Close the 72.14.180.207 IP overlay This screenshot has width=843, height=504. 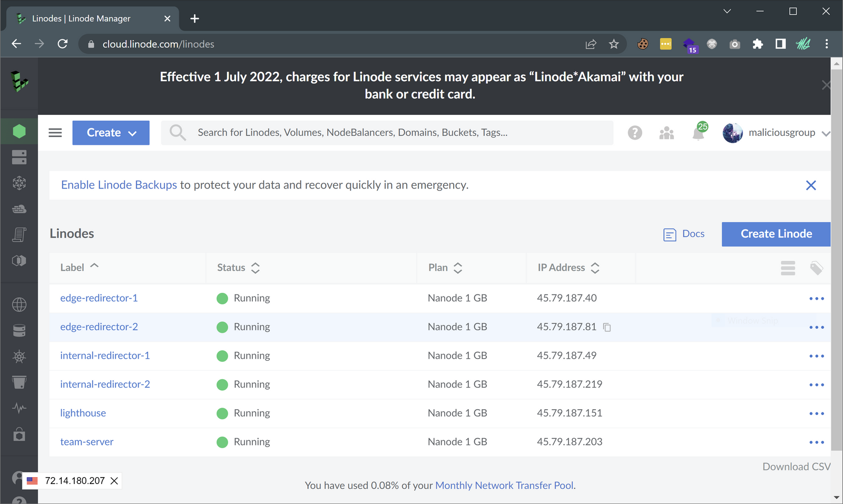point(114,481)
